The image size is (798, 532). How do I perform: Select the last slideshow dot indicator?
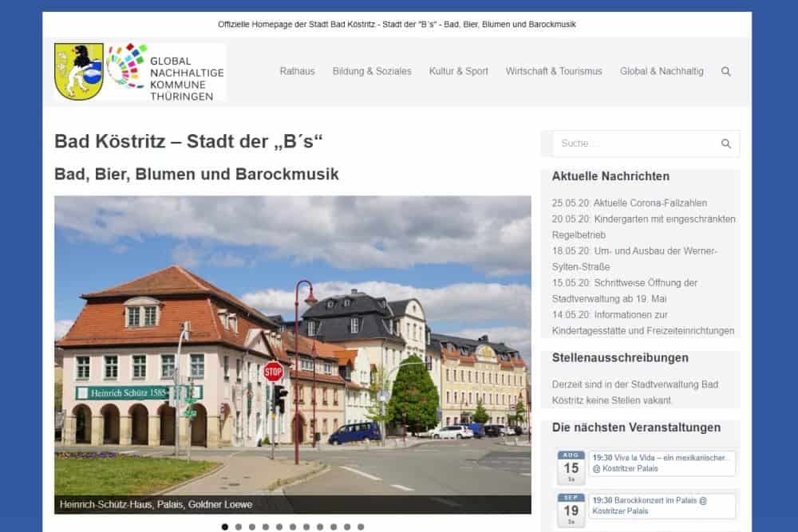click(361, 526)
